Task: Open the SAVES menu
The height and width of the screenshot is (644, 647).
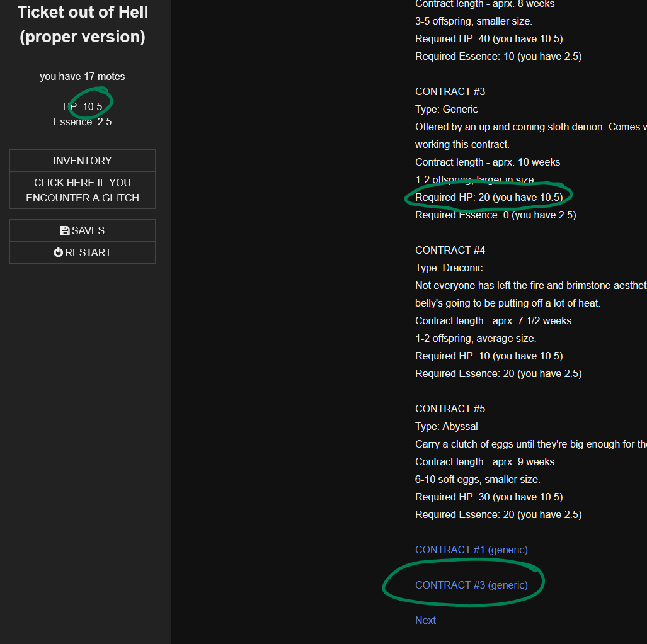Action: tap(83, 230)
